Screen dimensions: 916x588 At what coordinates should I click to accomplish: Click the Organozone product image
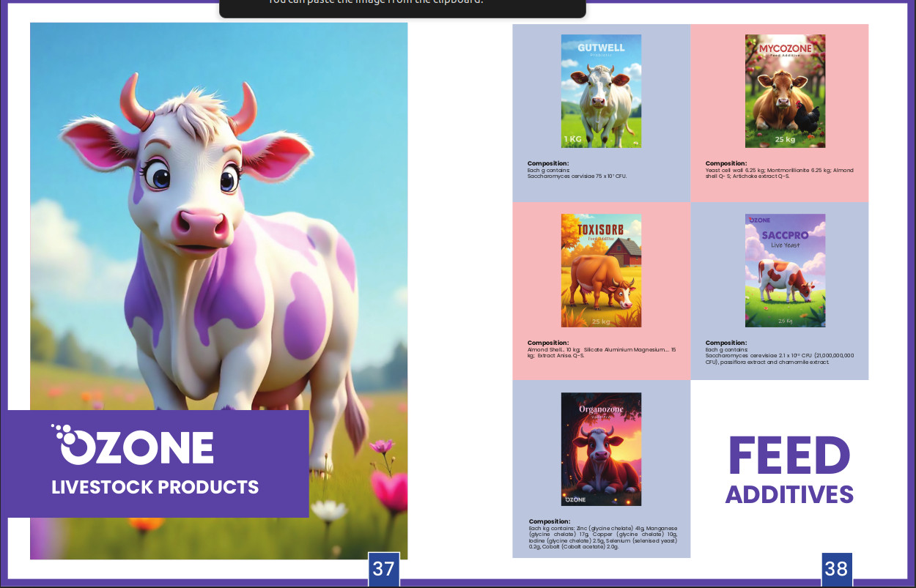[x=601, y=449]
